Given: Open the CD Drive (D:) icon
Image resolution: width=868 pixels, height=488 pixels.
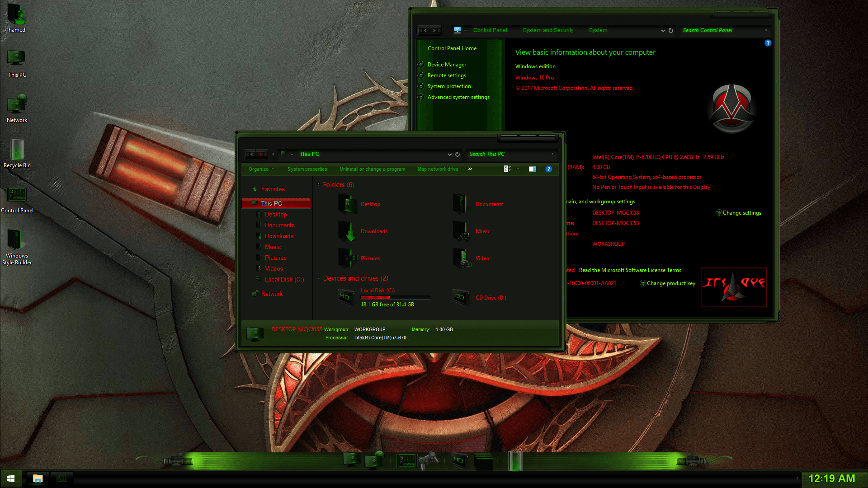Looking at the screenshot, I should [461, 297].
